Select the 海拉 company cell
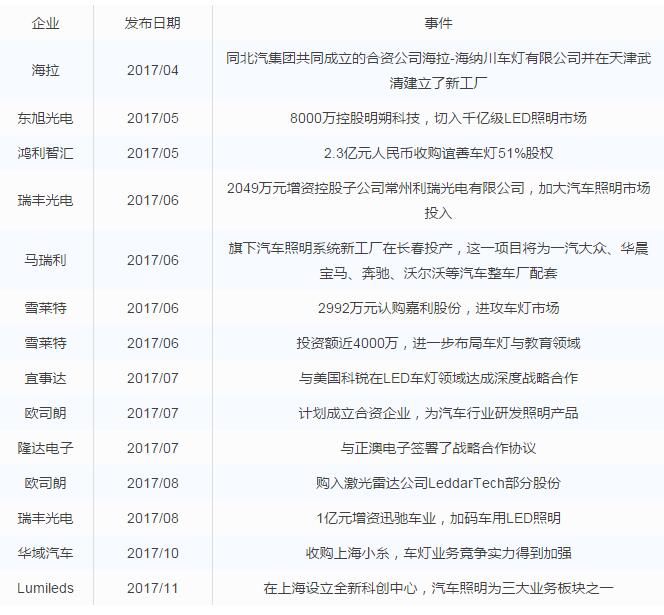This screenshot has height=615, width=664. (45, 70)
